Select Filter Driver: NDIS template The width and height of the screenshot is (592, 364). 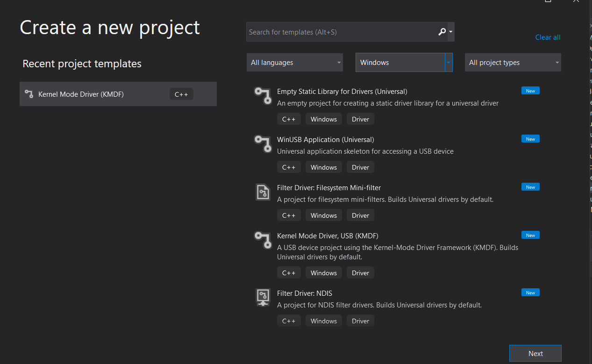point(398,307)
